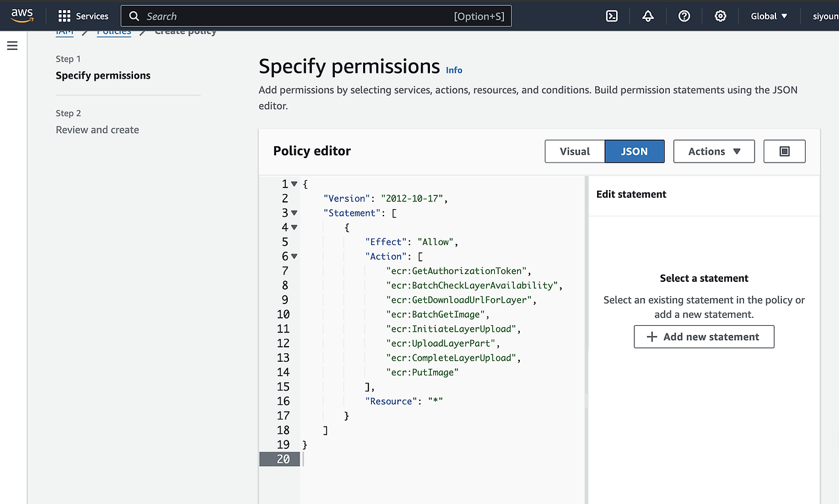Viewport: 839px width, 504px height.
Task: Open the settings gear icon
Action: pyautogui.click(x=720, y=16)
